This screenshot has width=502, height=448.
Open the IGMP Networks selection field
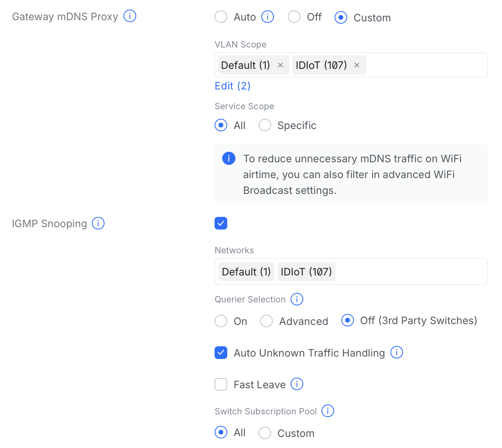(x=410, y=272)
